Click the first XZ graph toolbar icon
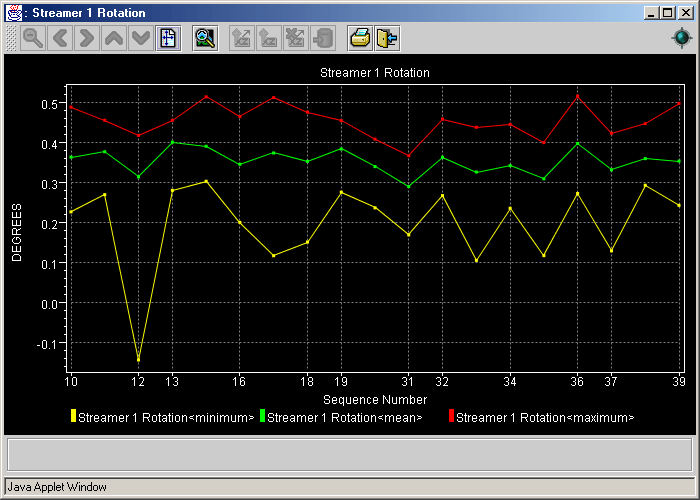The height and width of the screenshot is (500, 700). point(242,39)
